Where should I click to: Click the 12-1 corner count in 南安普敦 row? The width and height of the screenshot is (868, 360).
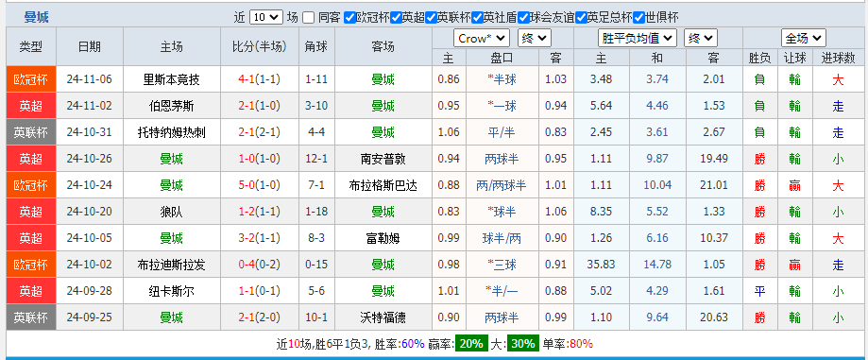pos(316,159)
